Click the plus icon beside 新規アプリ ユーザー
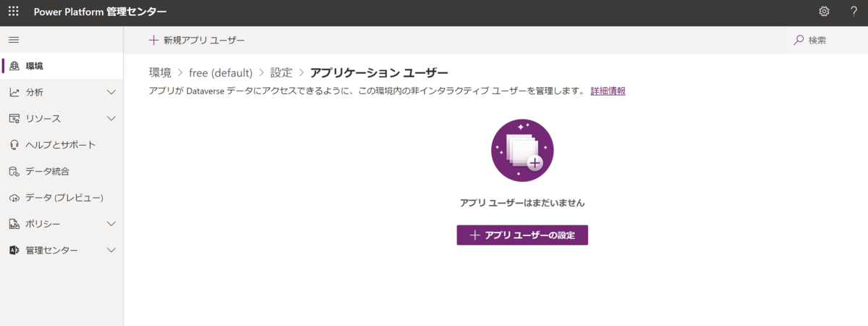The height and width of the screenshot is (326, 868). tap(153, 40)
